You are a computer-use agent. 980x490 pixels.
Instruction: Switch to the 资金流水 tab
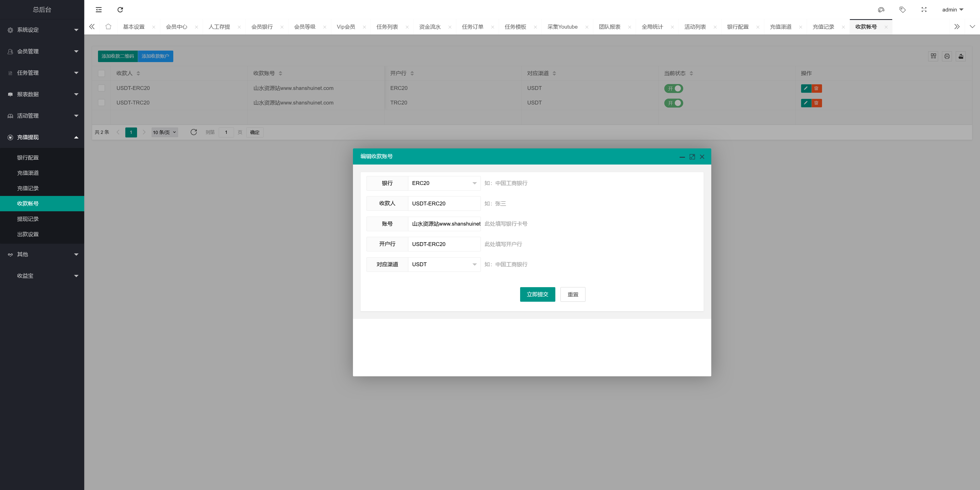click(430, 27)
